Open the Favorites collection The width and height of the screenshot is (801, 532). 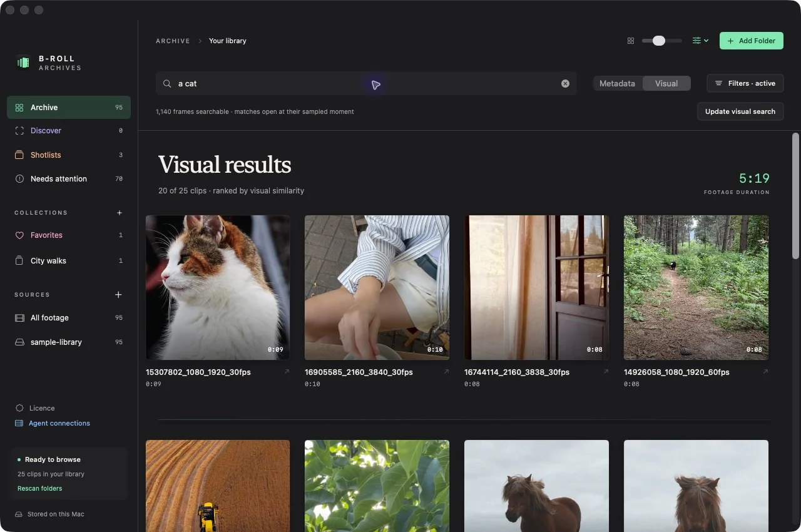click(69, 235)
